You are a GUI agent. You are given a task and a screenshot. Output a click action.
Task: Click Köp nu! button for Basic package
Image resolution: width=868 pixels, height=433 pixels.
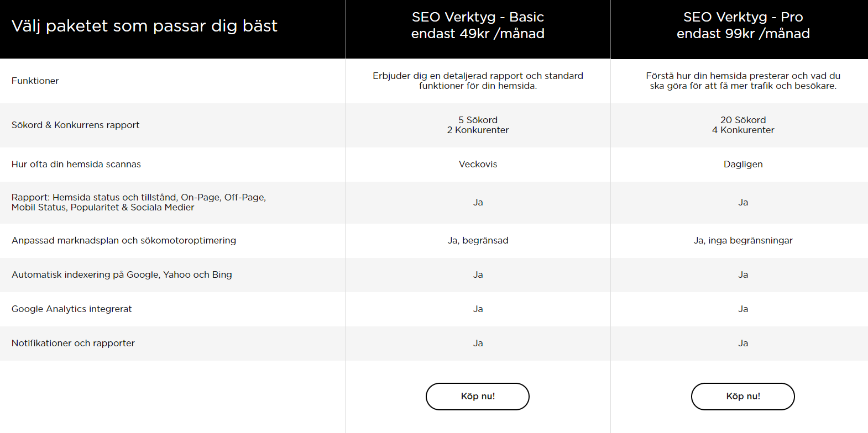[477, 397]
